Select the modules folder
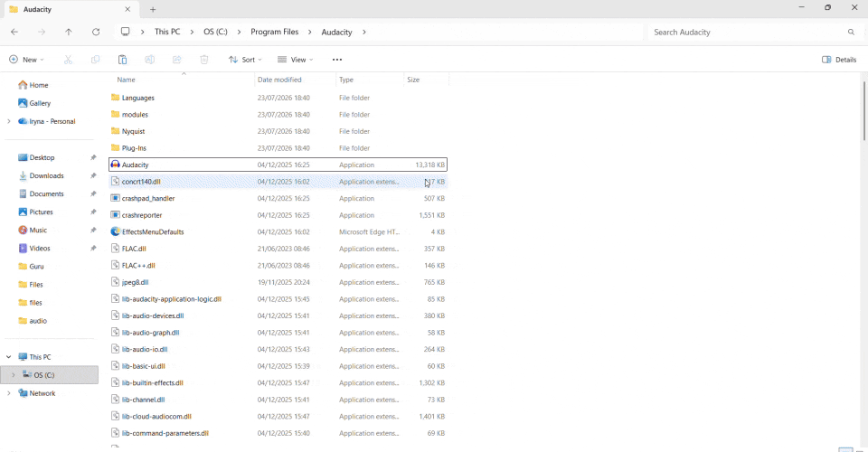This screenshot has height=452, width=868. point(278,115)
